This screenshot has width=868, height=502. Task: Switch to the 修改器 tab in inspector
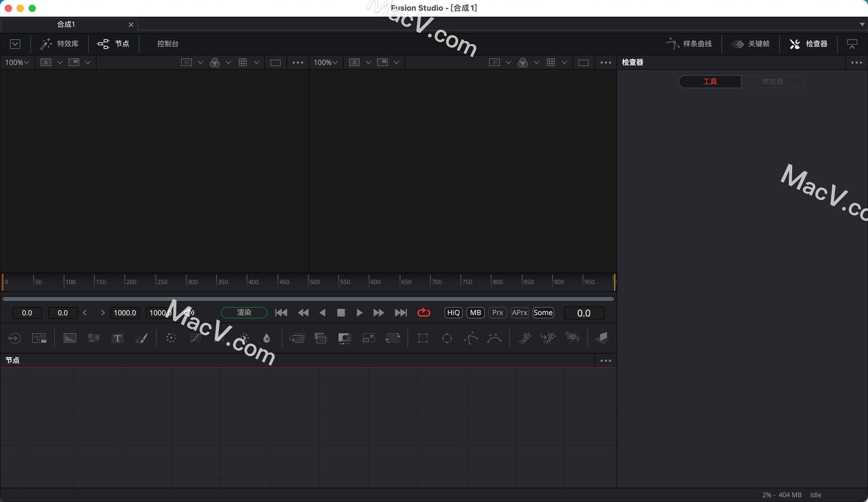pos(772,81)
